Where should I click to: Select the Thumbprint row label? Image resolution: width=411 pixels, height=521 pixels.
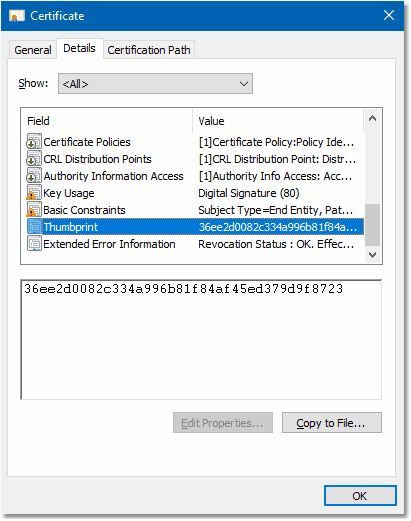71,227
